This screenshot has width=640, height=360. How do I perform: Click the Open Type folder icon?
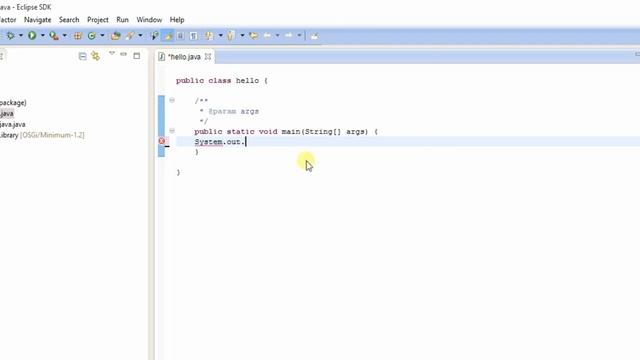[x=116, y=36]
